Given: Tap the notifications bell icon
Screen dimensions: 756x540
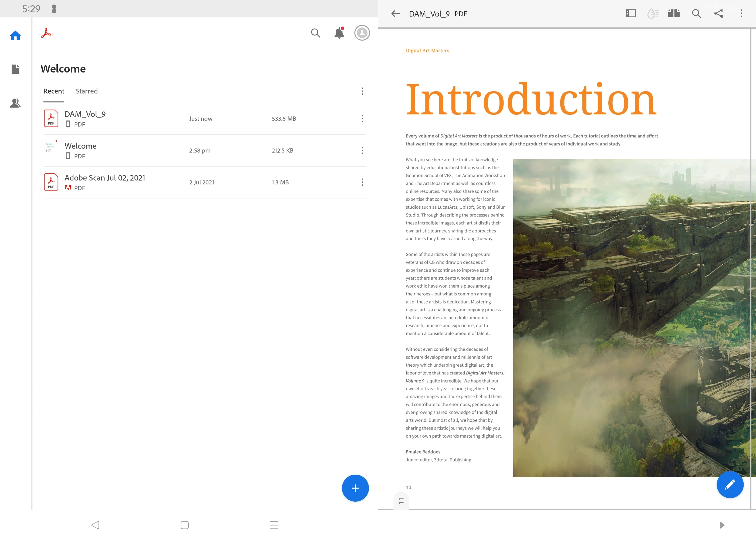Looking at the screenshot, I should tap(339, 33).
